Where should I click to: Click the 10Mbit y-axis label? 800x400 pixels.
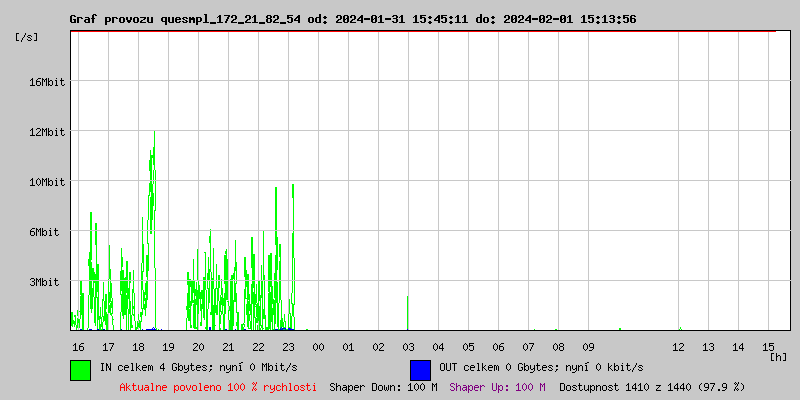47,182
